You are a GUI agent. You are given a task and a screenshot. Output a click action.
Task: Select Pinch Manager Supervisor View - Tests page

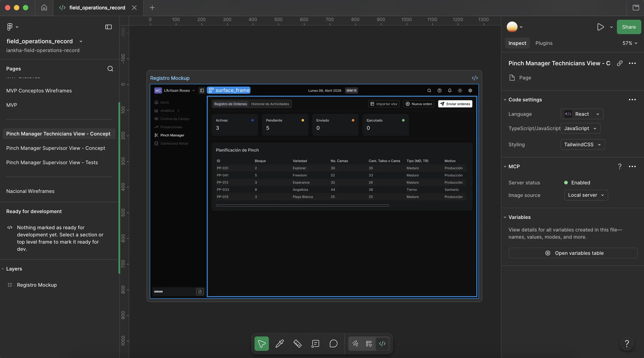pos(52,162)
